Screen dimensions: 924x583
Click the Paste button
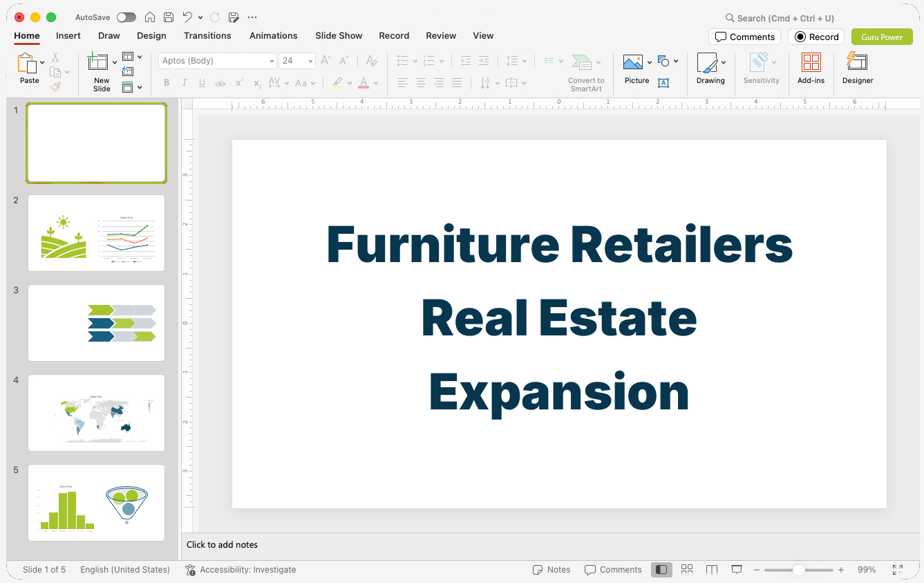pyautogui.click(x=29, y=69)
